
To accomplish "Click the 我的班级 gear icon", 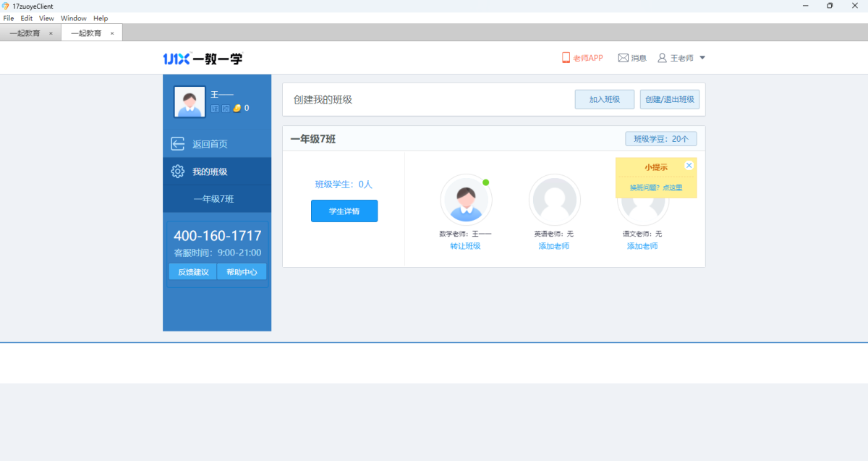I will click(x=178, y=172).
